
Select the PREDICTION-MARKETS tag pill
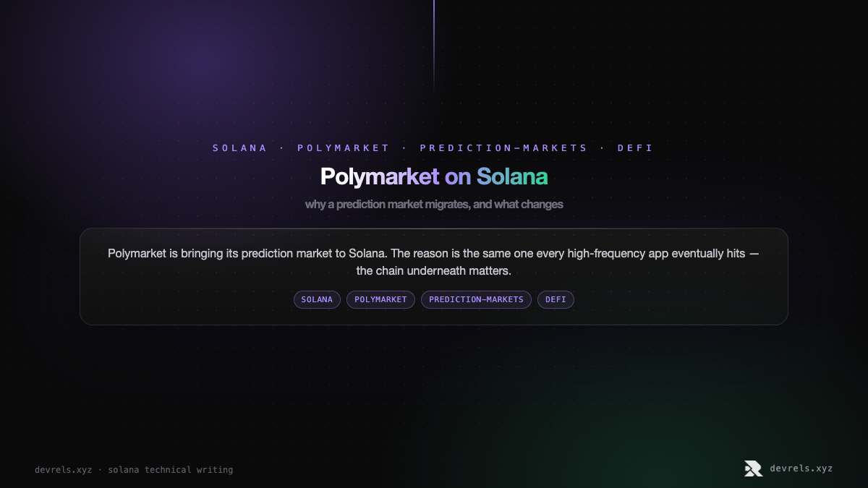point(476,299)
